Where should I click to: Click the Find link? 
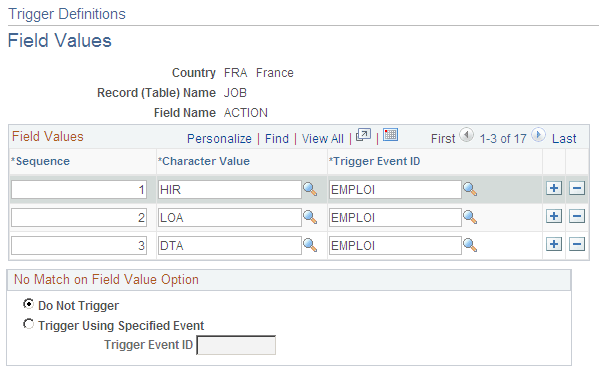[x=277, y=138]
